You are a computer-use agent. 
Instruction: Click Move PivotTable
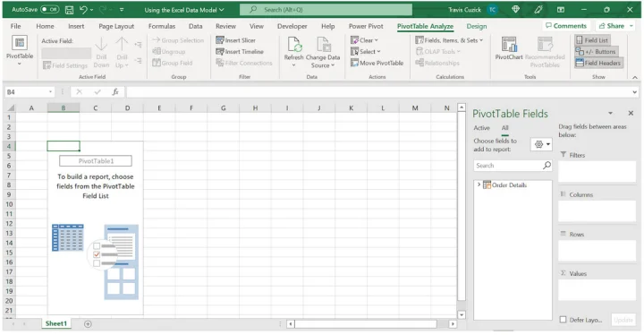tap(377, 63)
